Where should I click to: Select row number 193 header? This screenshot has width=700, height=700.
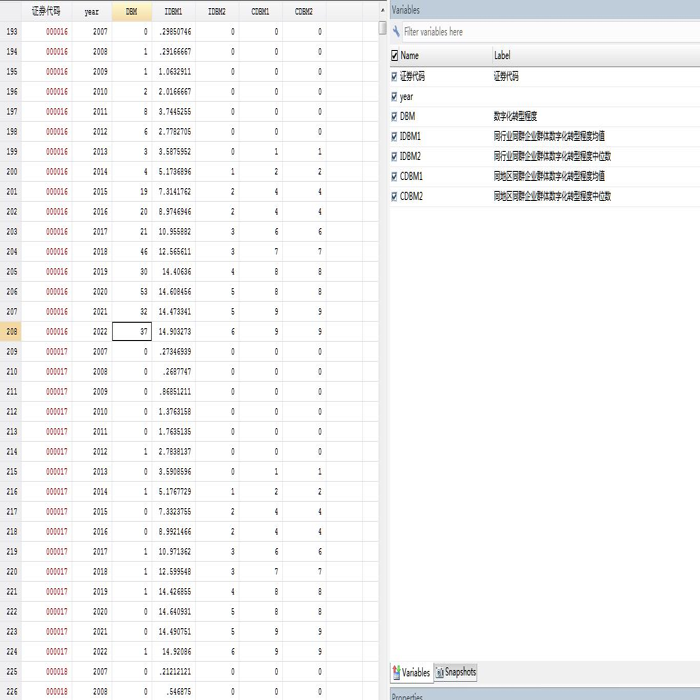coord(11,32)
